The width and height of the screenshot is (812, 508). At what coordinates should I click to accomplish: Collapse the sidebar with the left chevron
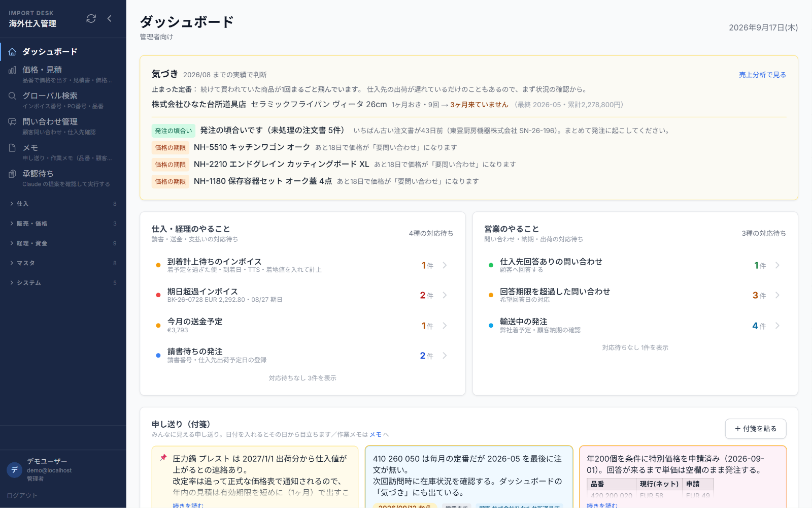110,19
